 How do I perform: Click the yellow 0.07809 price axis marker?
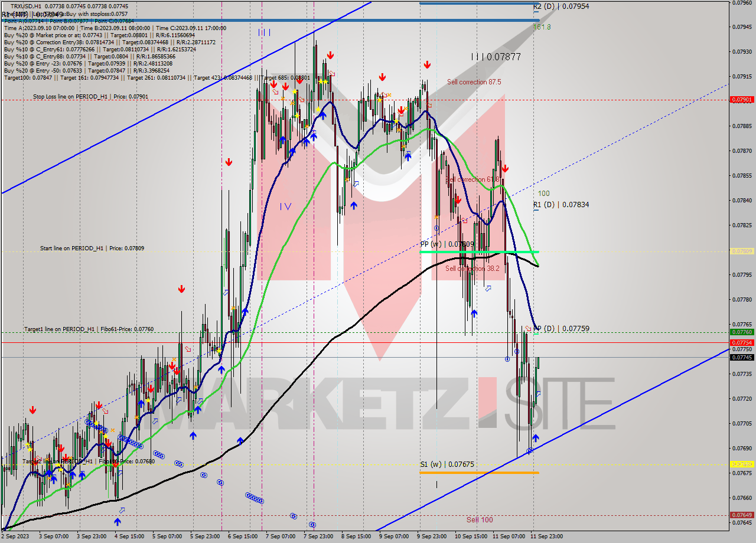pos(742,251)
